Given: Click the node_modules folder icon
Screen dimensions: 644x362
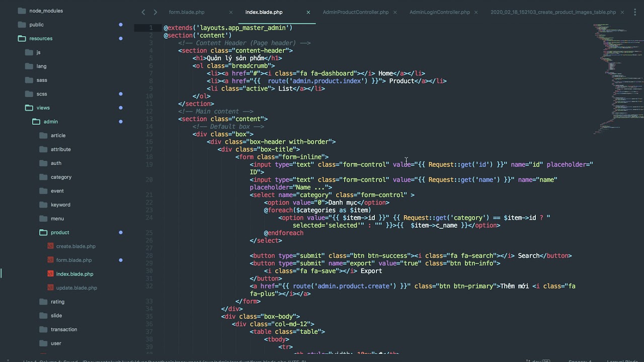Looking at the screenshot, I should tap(22, 11).
